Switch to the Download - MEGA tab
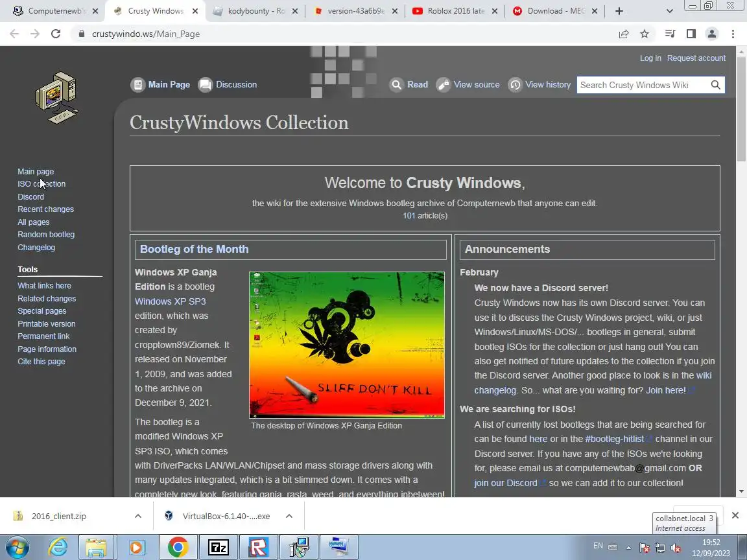This screenshot has height=560, width=747. click(x=555, y=11)
